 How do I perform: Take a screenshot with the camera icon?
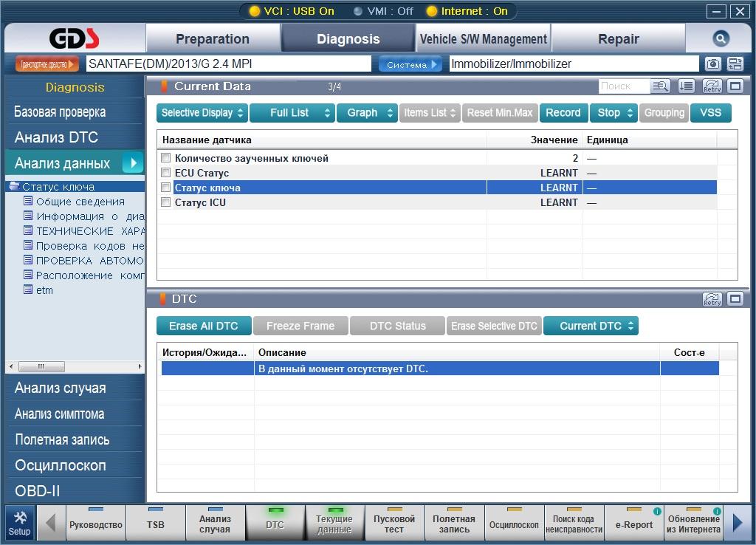pos(712,64)
